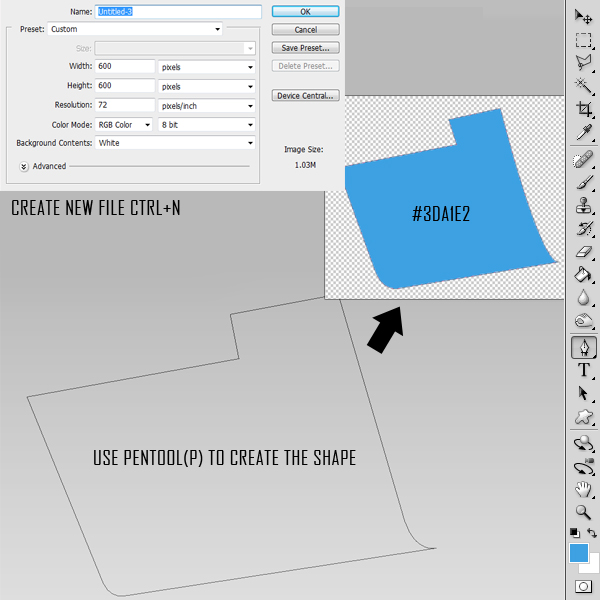The height and width of the screenshot is (600, 600).
Task: Click the OK button
Action: (x=305, y=11)
